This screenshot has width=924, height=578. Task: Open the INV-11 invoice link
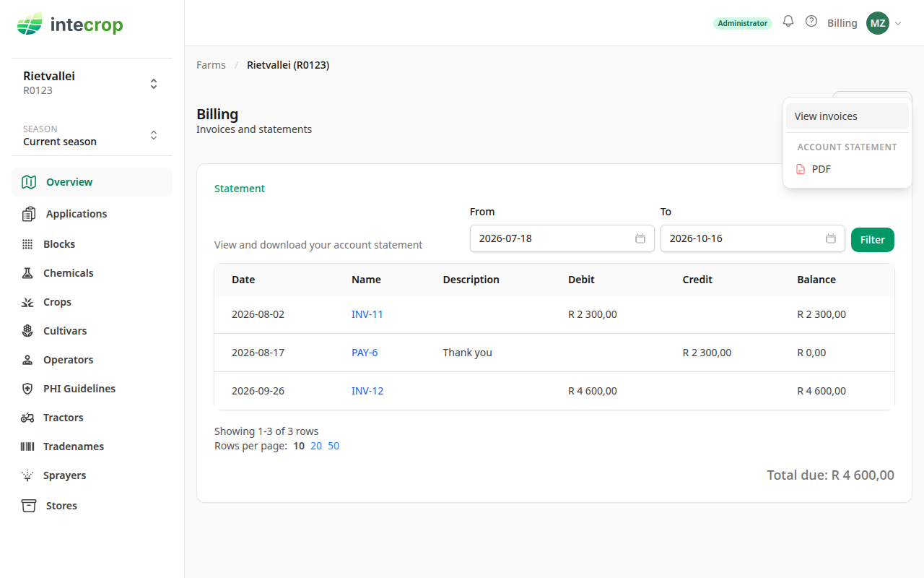(x=367, y=314)
